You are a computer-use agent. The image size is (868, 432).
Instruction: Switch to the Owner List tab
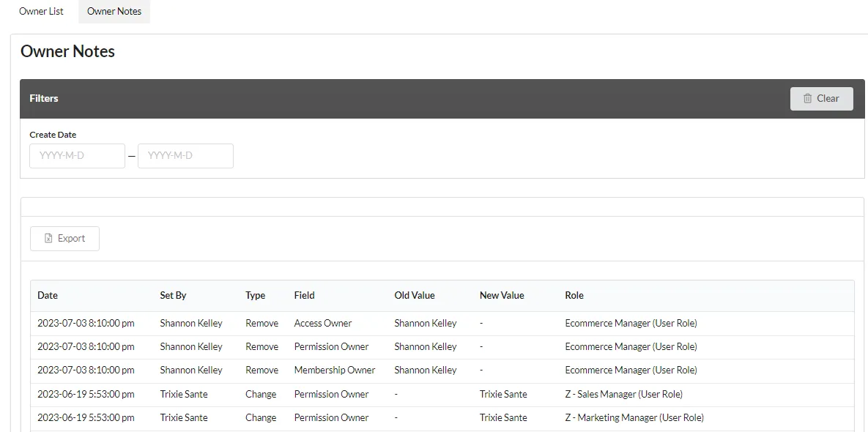41,11
